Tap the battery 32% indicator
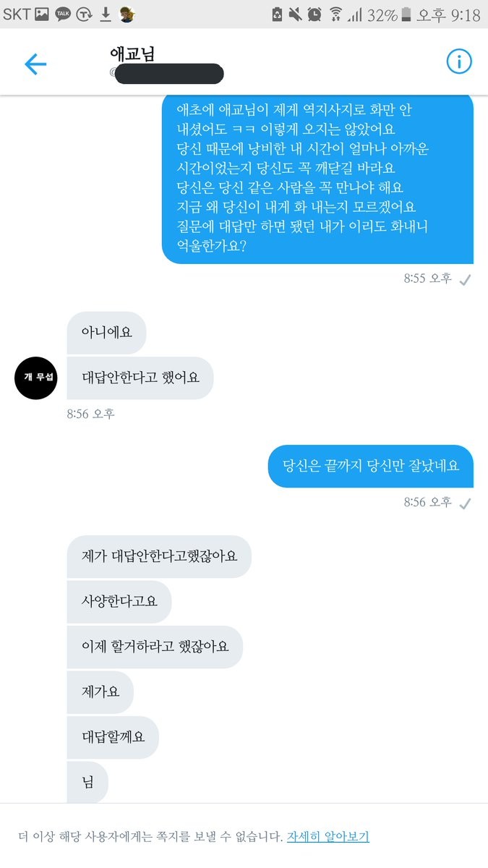Viewport: 488px width, 868px height. point(389,14)
